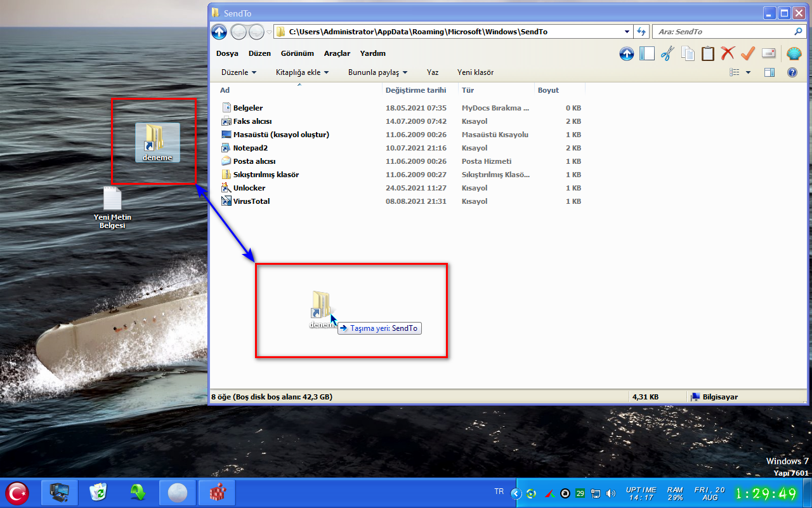Open the red cube registry taskbar icon
The height and width of the screenshot is (508, 812).
[217, 493]
